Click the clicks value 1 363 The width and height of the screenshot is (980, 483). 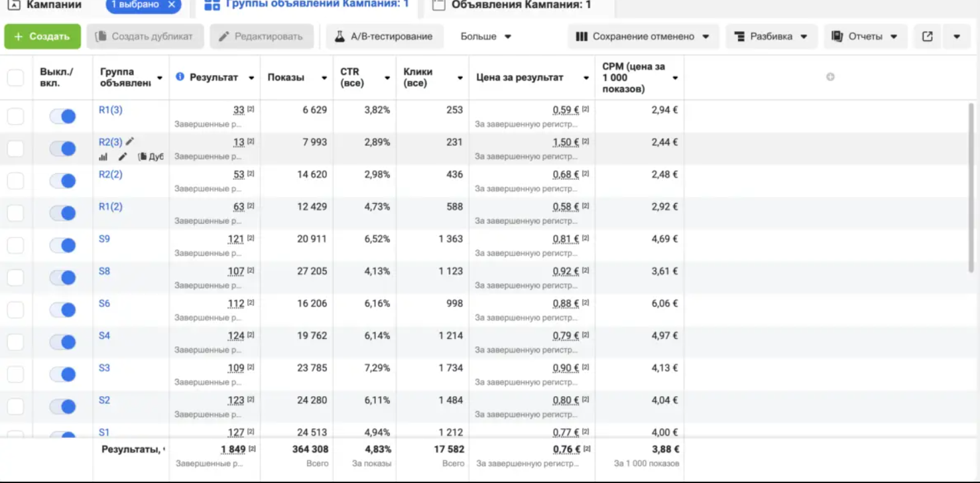coord(450,239)
